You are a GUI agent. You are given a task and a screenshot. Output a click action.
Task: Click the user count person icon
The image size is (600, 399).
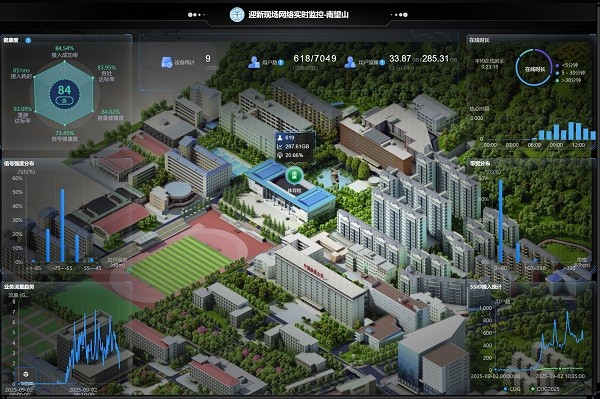click(x=254, y=62)
